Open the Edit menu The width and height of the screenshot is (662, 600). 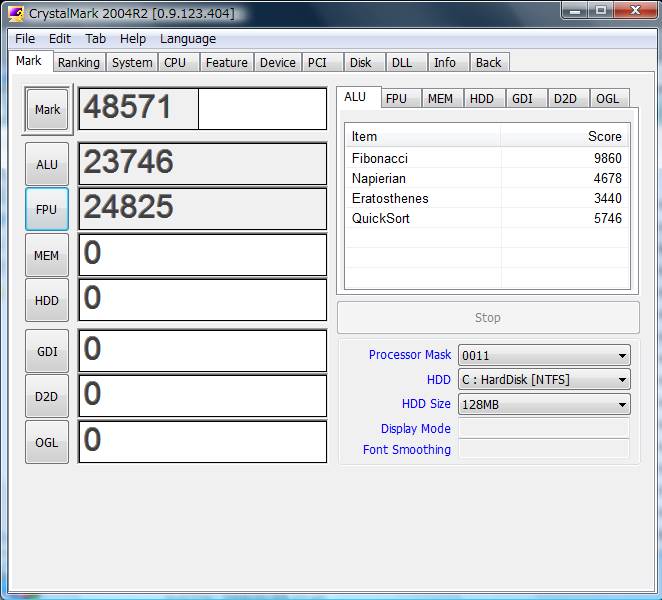click(60, 38)
